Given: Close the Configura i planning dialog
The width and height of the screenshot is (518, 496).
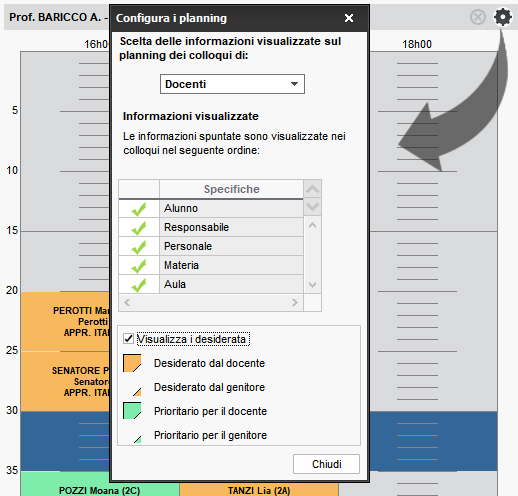Looking at the screenshot, I should coord(349,18).
